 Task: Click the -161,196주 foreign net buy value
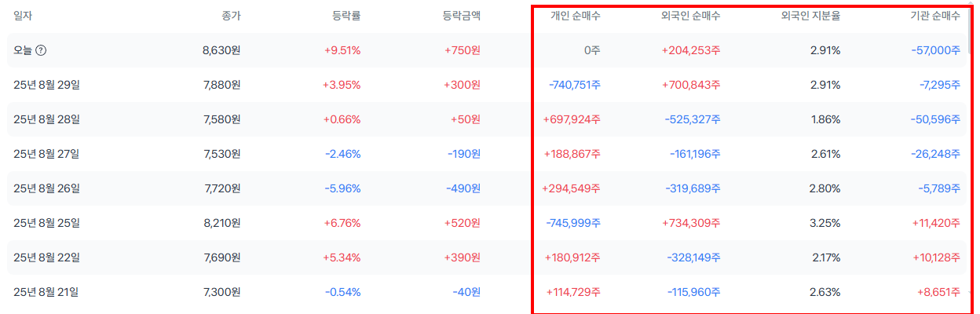(694, 154)
